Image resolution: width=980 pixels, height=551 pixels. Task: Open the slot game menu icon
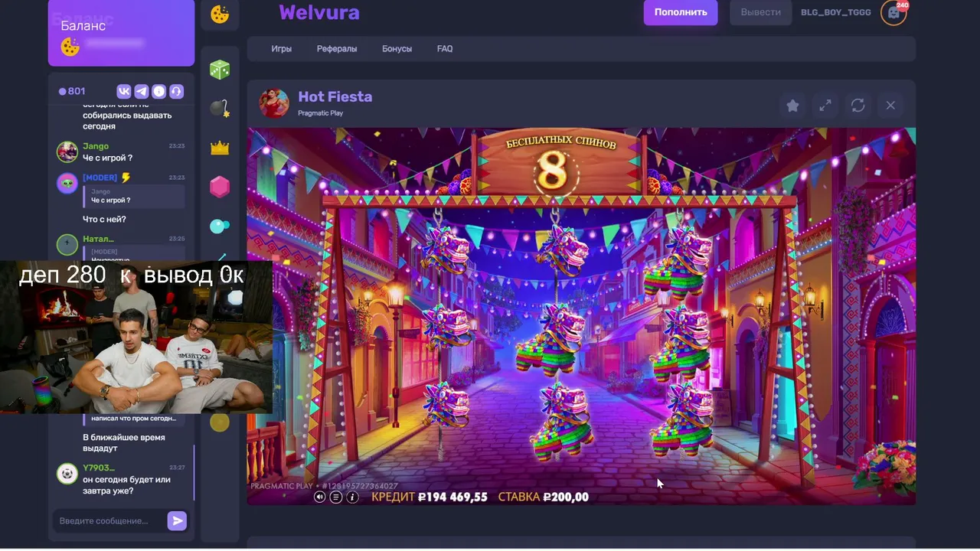336,497
